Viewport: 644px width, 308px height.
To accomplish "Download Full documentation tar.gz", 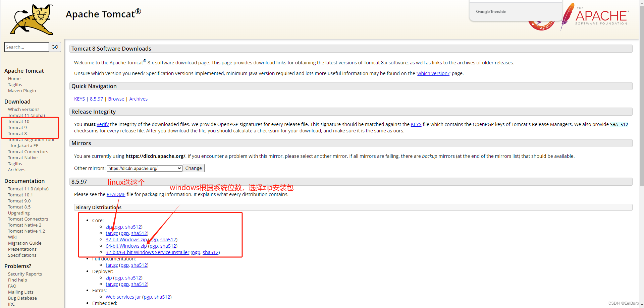I will click(x=112, y=265).
